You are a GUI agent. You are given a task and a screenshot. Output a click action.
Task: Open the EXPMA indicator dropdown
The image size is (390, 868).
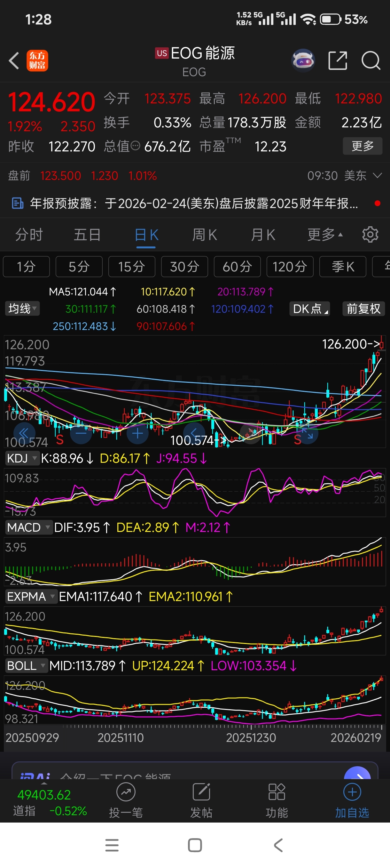[31, 596]
